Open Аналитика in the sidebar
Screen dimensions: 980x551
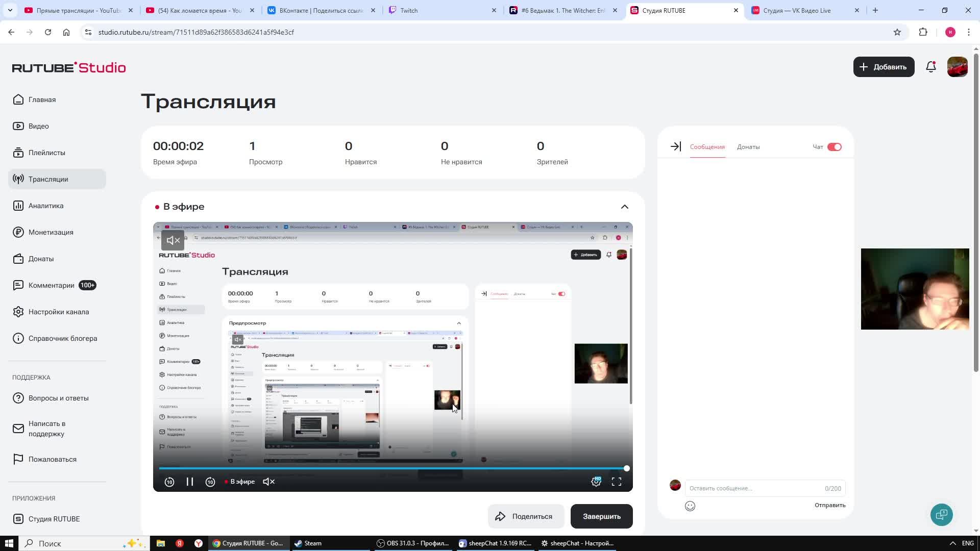point(46,206)
